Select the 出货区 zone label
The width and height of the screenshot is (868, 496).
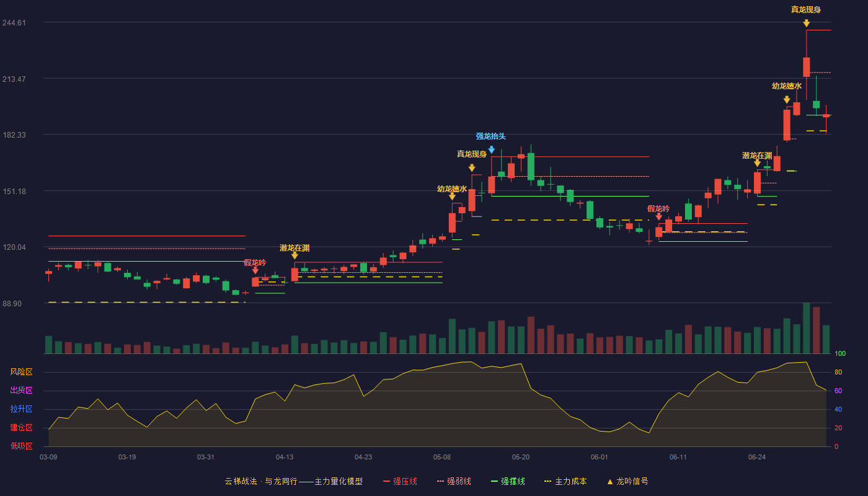pyautogui.click(x=21, y=391)
